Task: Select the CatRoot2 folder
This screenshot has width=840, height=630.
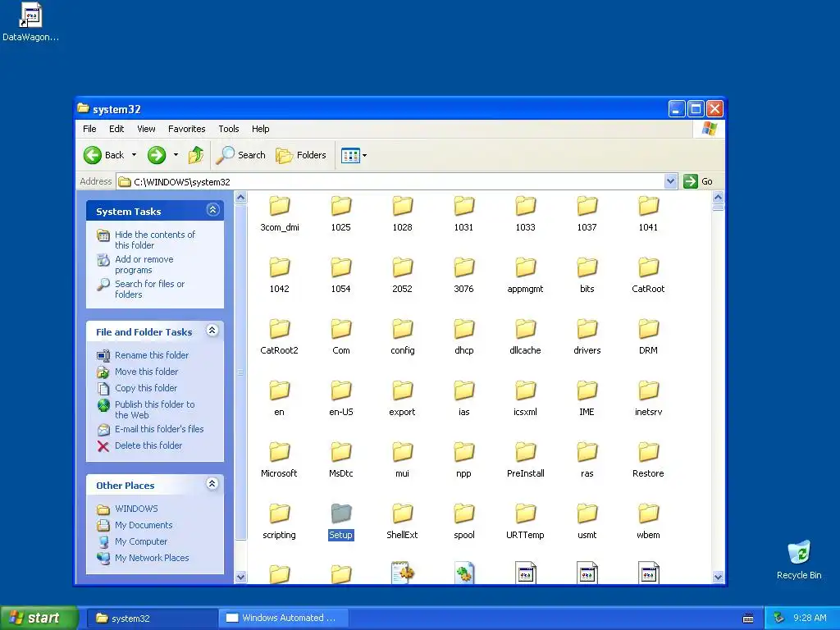Action: (x=279, y=336)
